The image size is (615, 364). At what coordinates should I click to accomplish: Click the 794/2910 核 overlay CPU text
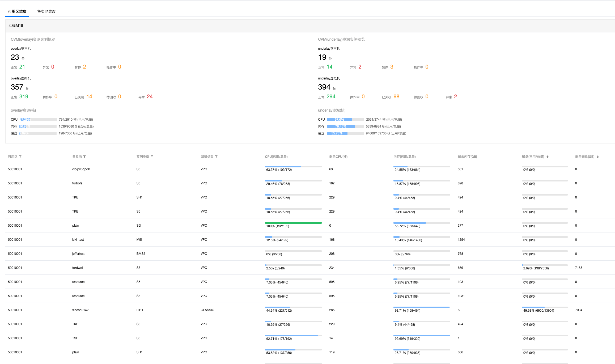[x=76, y=120]
